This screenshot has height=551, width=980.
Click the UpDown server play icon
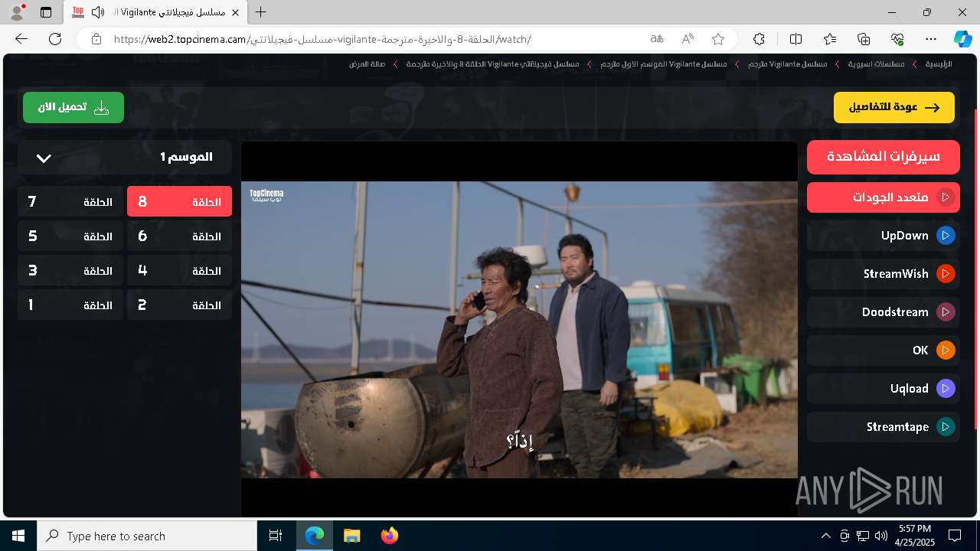point(946,236)
